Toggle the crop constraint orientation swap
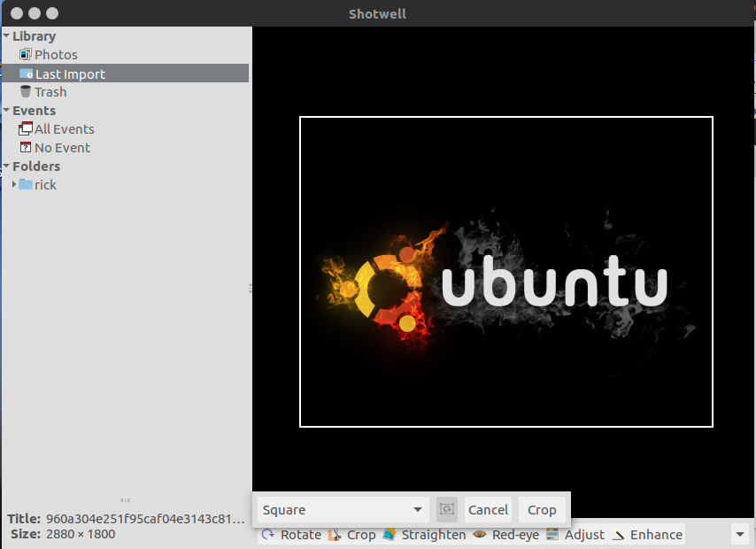This screenshot has height=549, width=756. 447,509
